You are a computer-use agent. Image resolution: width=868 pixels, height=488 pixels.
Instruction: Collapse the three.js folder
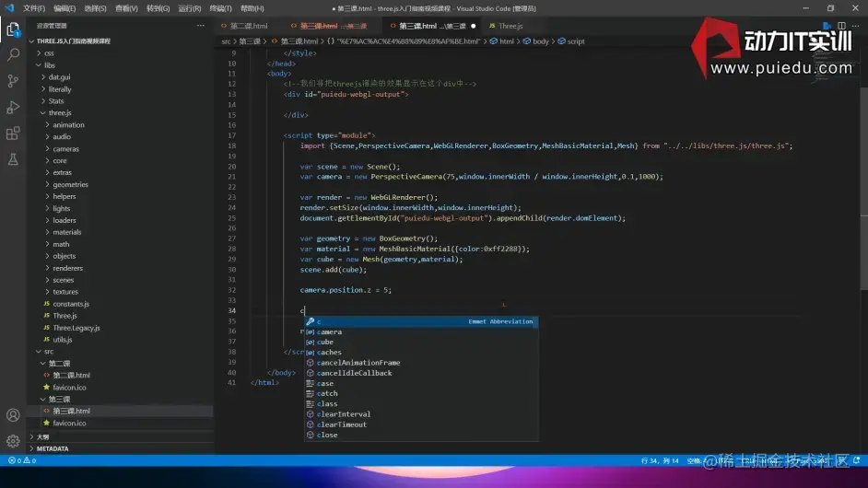[60, 113]
